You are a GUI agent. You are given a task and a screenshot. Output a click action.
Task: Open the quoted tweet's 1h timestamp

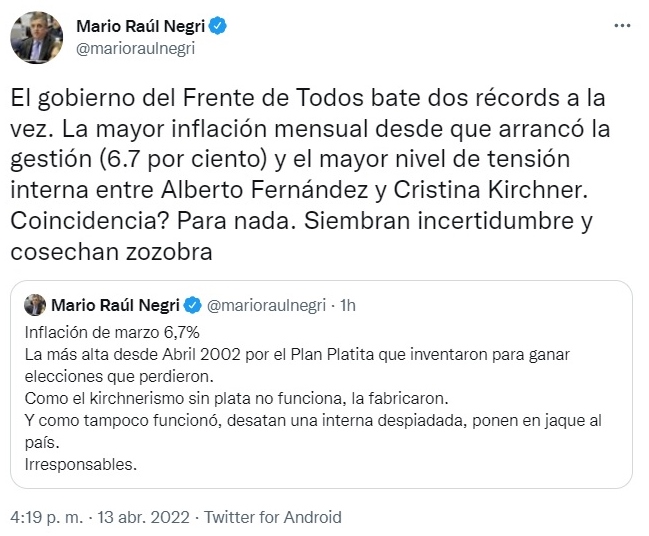tap(348, 305)
